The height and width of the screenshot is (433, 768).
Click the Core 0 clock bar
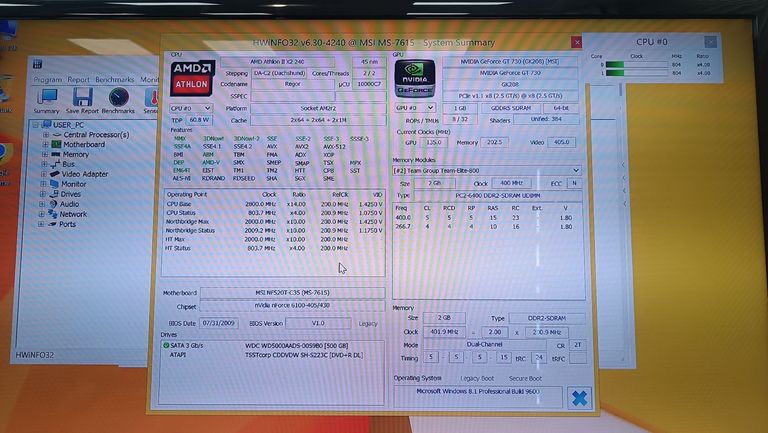coord(636,65)
